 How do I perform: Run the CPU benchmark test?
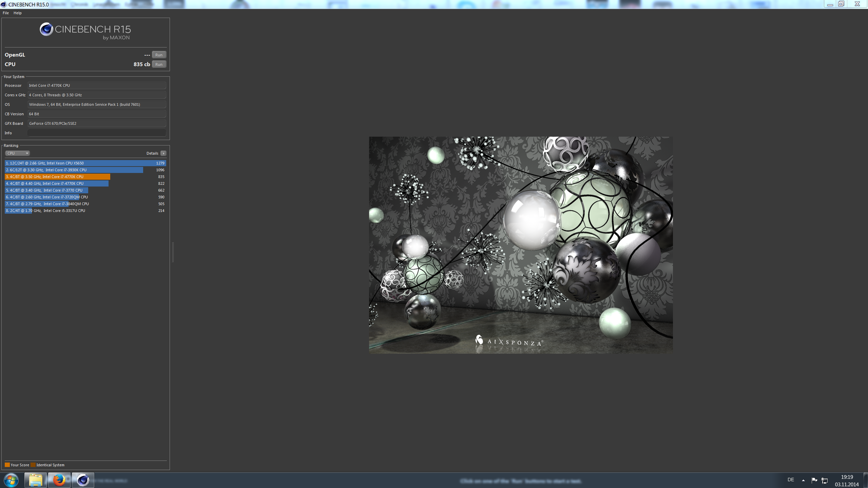(159, 64)
